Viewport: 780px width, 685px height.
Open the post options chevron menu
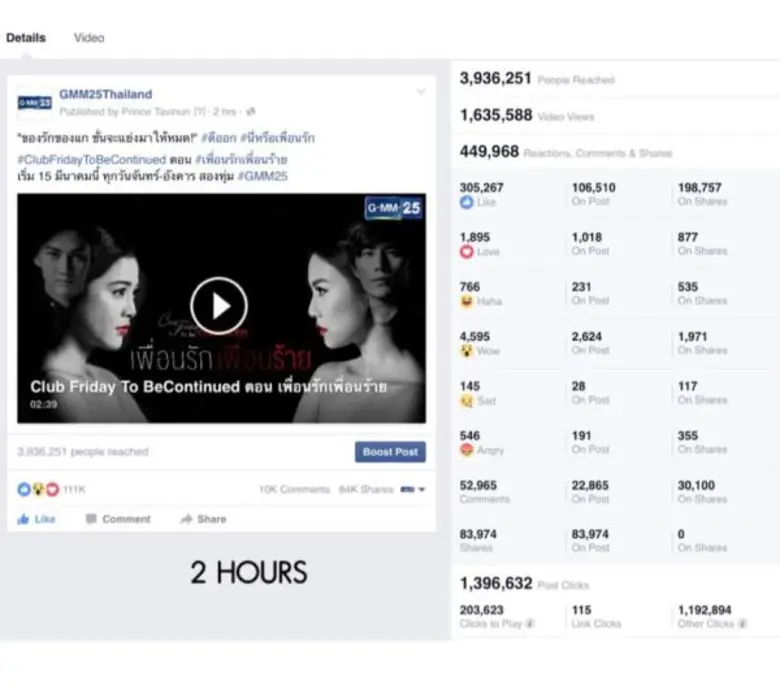tap(421, 93)
